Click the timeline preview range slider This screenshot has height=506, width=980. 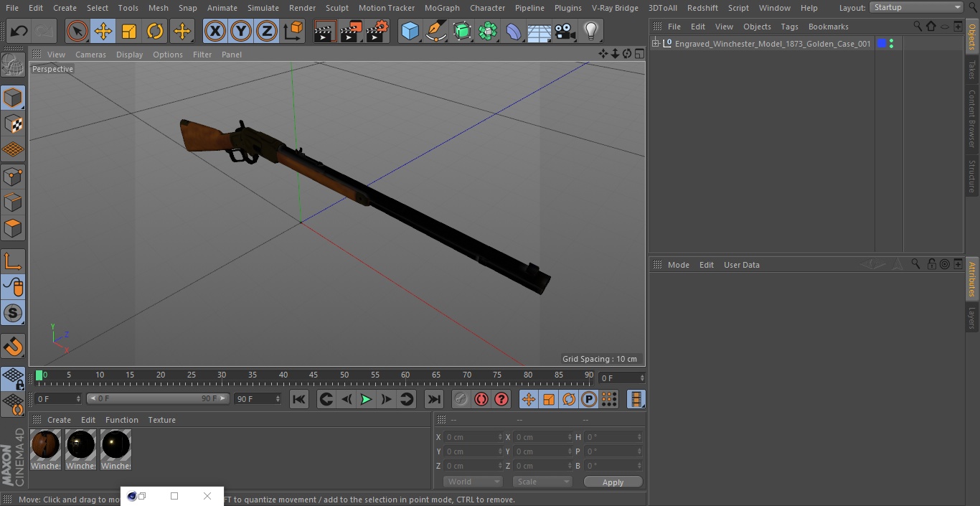pyautogui.click(x=158, y=398)
